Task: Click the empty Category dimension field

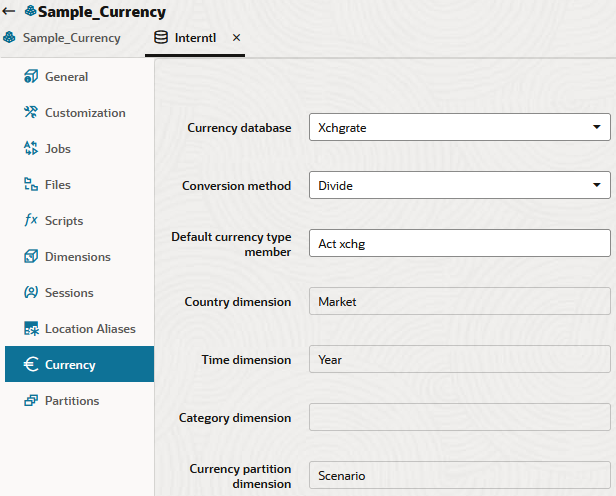Action: pos(460,417)
